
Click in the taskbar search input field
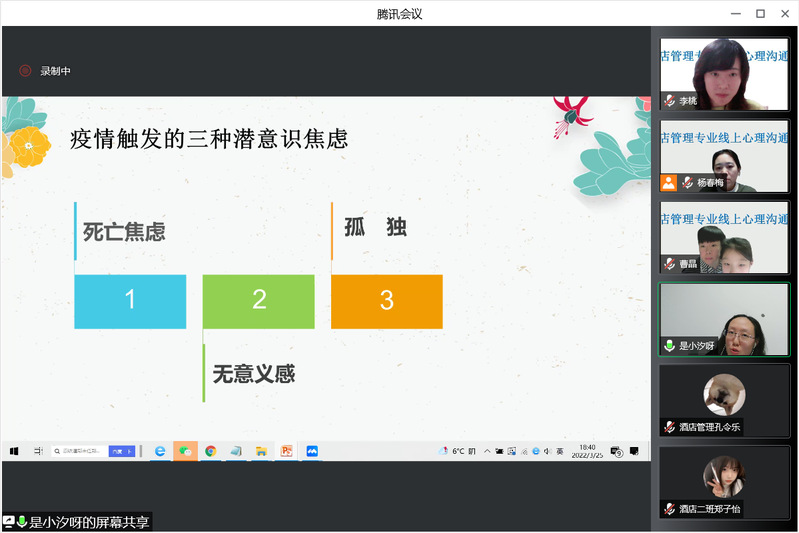[80, 451]
